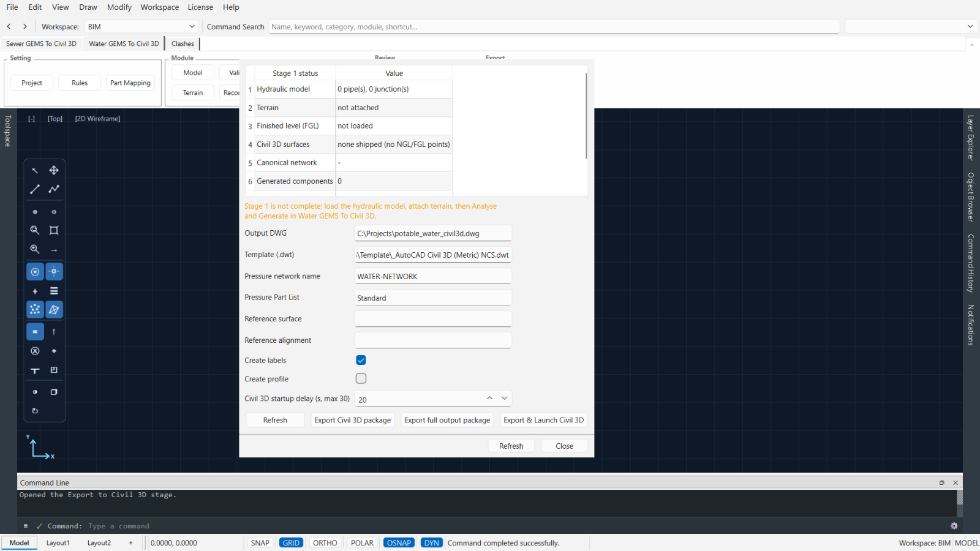Click the magnifier with plus zoom icon
The image size is (980, 551).
point(35,249)
